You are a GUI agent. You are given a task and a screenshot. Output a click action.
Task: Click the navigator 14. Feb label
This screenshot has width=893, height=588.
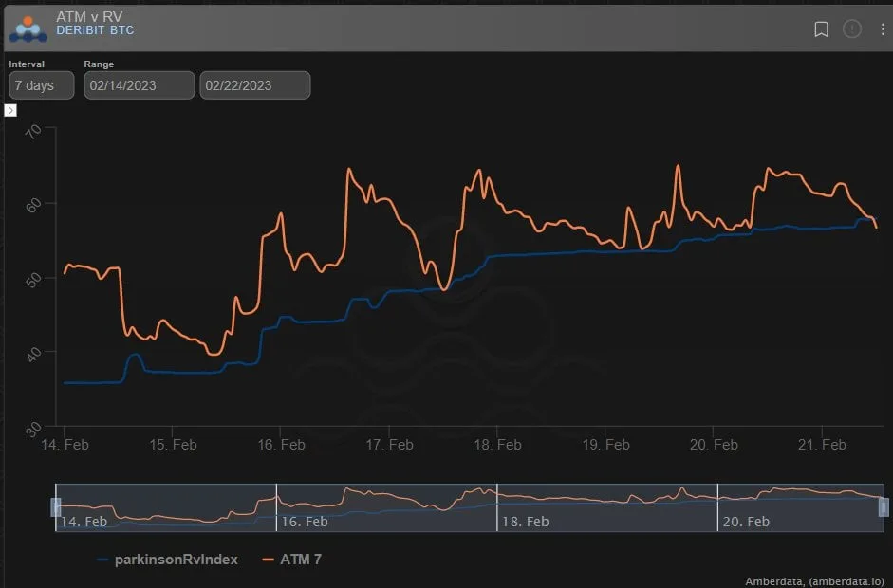84,522
